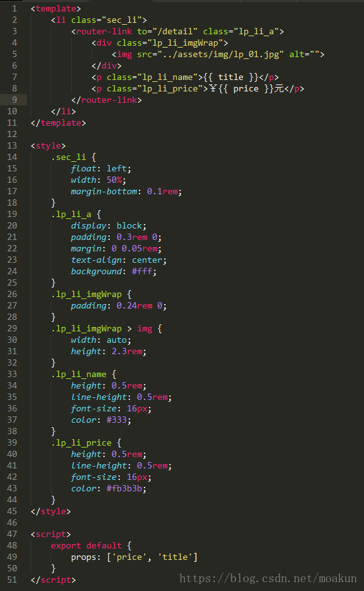
Task: Click the .lp_li_imgWrap > img selector
Action: click(x=101, y=328)
